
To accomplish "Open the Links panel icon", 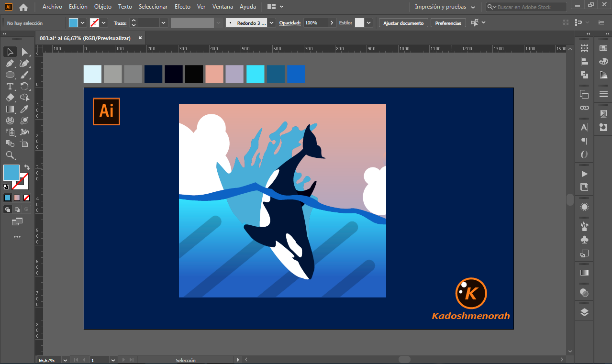I will pyautogui.click(x=584, y=108).
